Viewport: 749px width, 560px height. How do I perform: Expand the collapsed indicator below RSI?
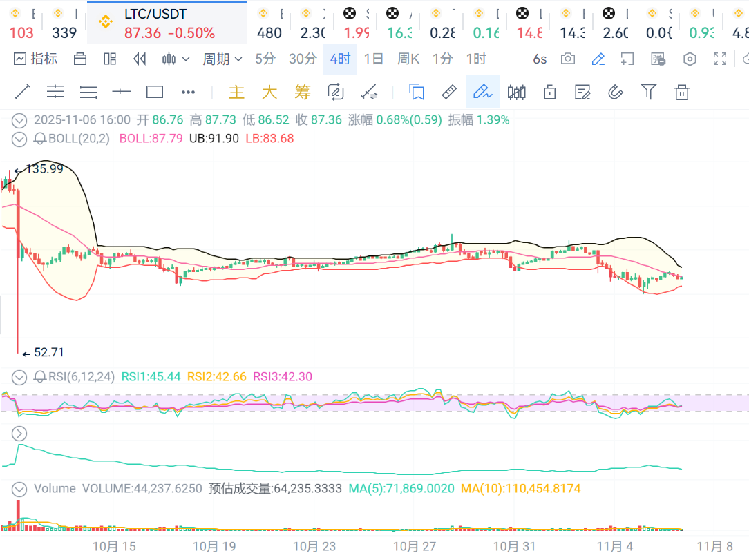click(x=19, y=434)
